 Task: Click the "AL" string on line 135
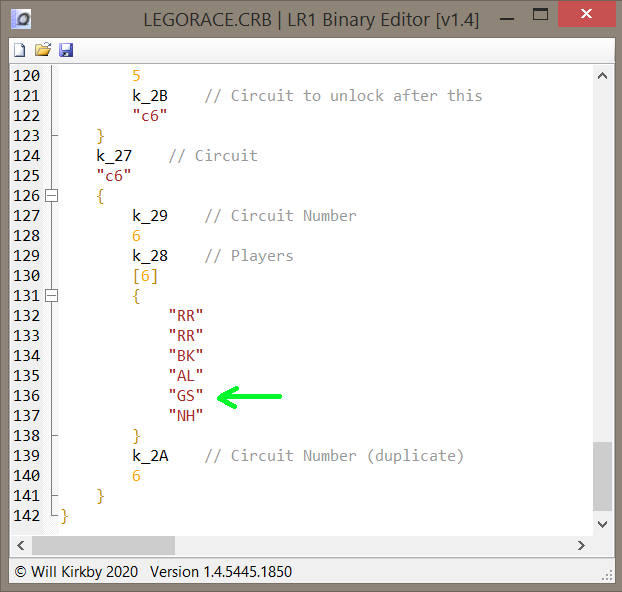[186, 376]
